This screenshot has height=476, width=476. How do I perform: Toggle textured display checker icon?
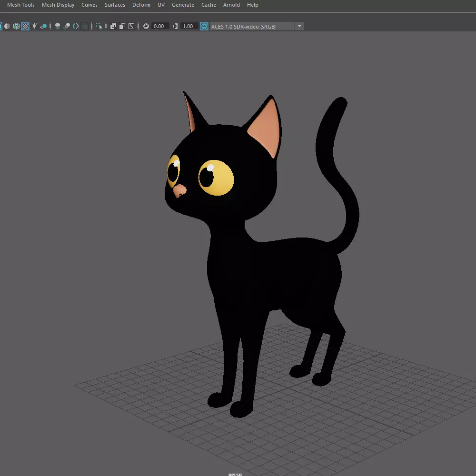coord(25,26)
